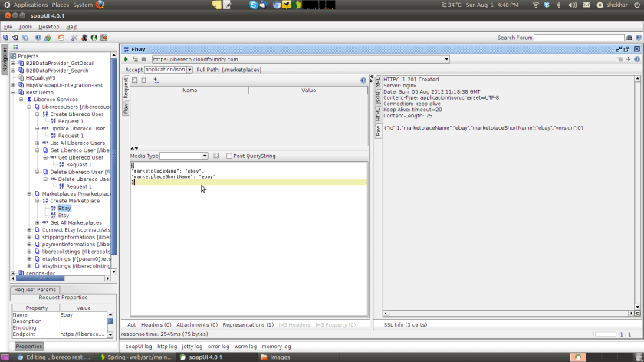
Task: Click the Properties button at bottom left
Action: (x=29, y=346)
